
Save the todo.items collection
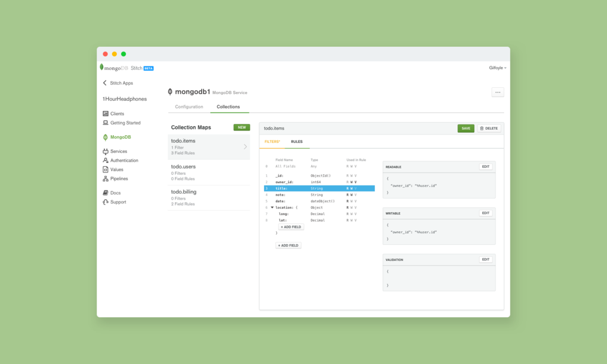click(x=466, y=129)
